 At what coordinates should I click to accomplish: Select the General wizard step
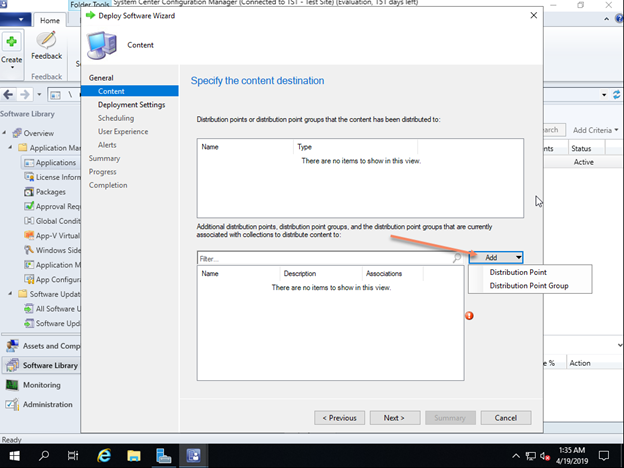(101, 78)
